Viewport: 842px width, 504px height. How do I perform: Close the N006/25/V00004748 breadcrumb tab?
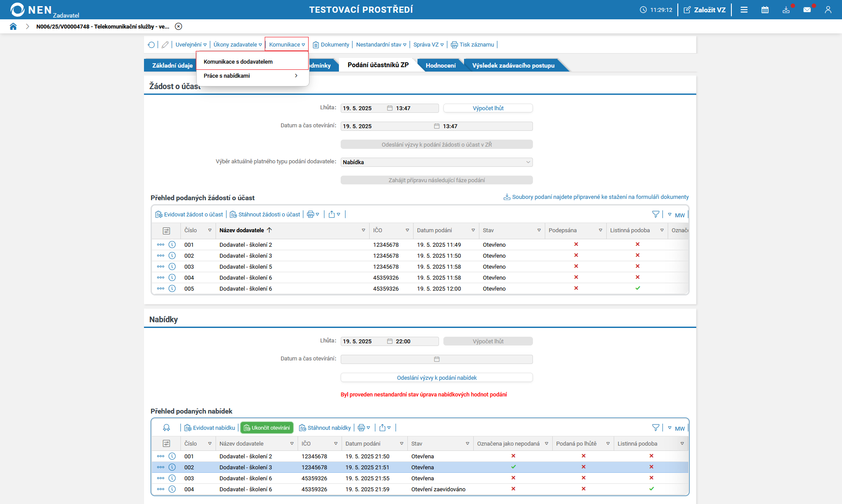tap(179, 26)
